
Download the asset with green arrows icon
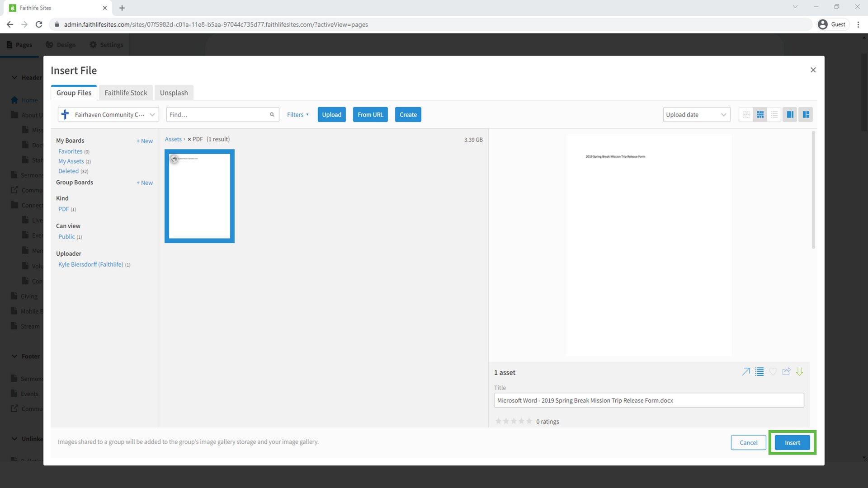(800, 371)
